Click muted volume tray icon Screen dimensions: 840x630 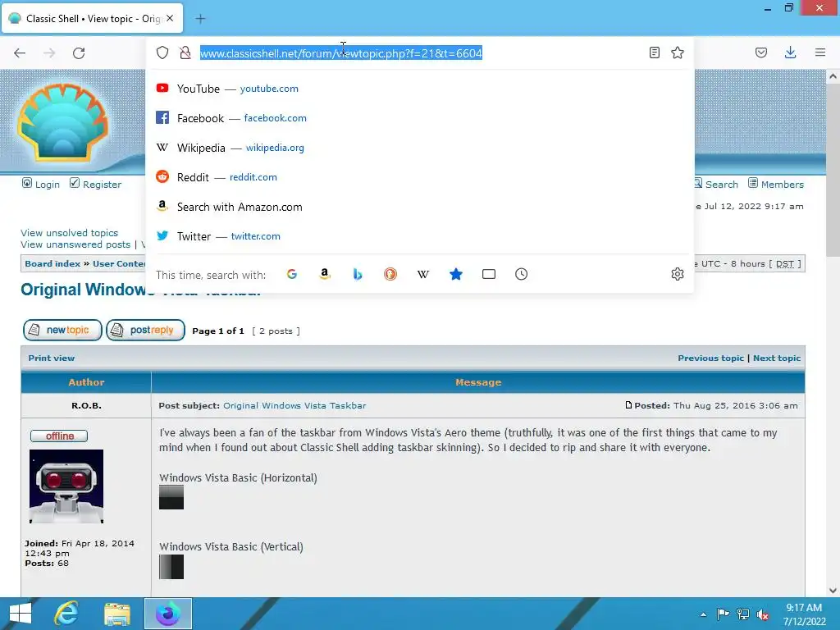(x=763, y=614)
